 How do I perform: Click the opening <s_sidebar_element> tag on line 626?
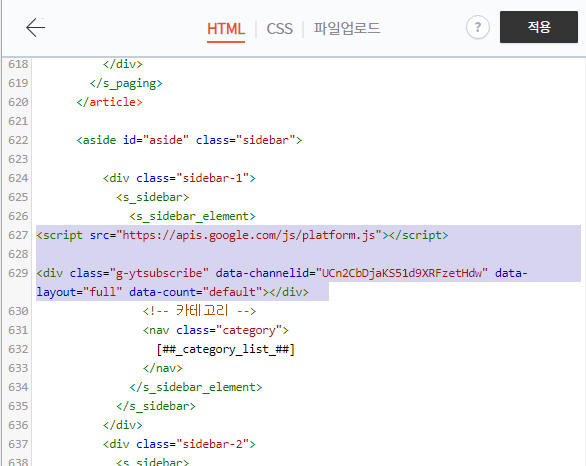pos(192,216)
